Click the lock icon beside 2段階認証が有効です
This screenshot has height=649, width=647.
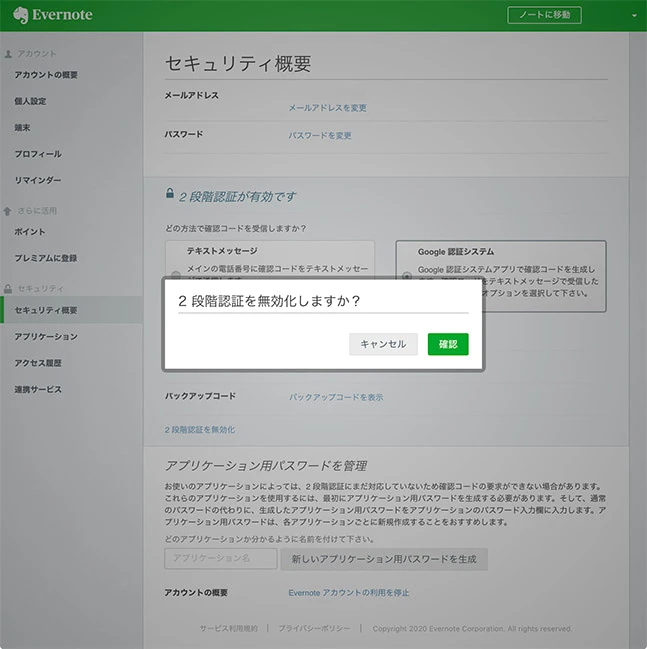tap(171, 196)
